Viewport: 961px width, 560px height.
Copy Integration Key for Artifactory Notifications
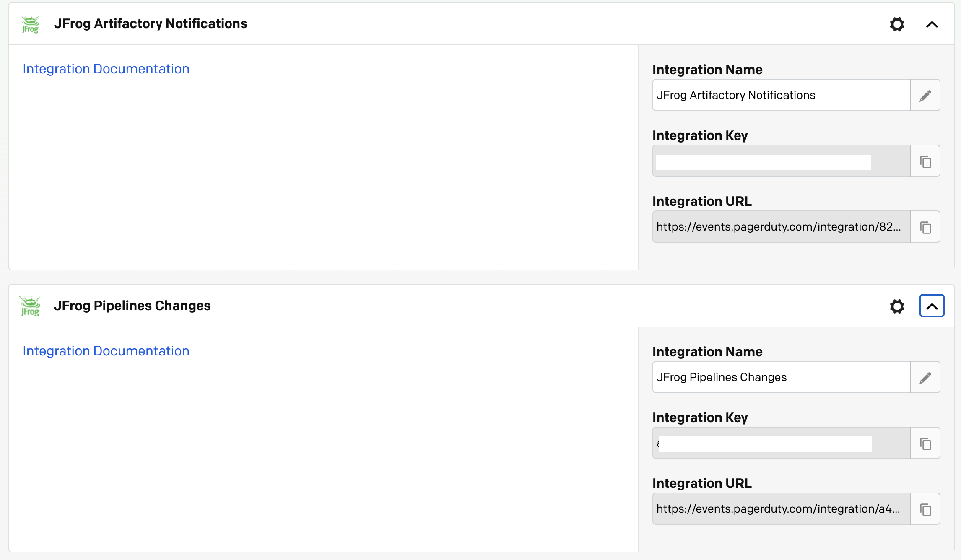tap(925, 161)
